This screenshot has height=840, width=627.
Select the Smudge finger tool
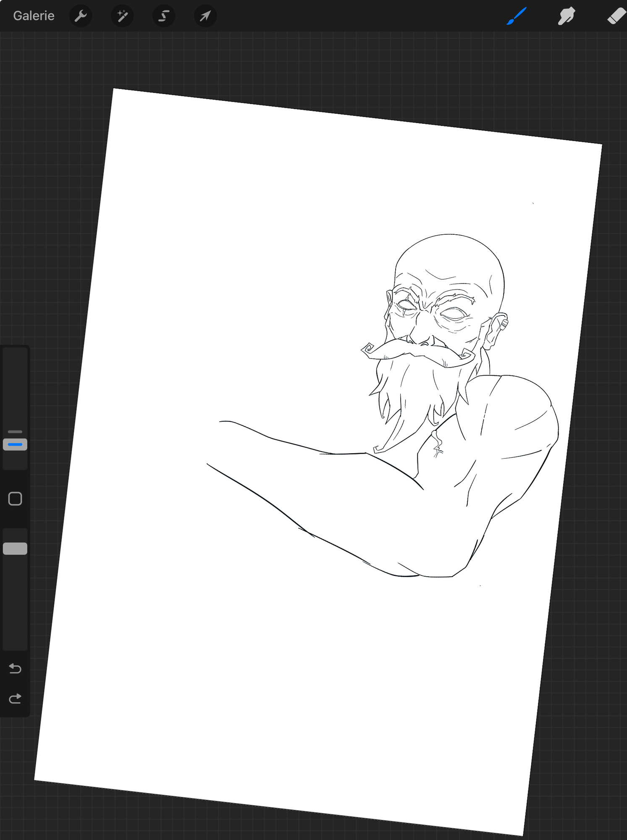coord(566,16)
